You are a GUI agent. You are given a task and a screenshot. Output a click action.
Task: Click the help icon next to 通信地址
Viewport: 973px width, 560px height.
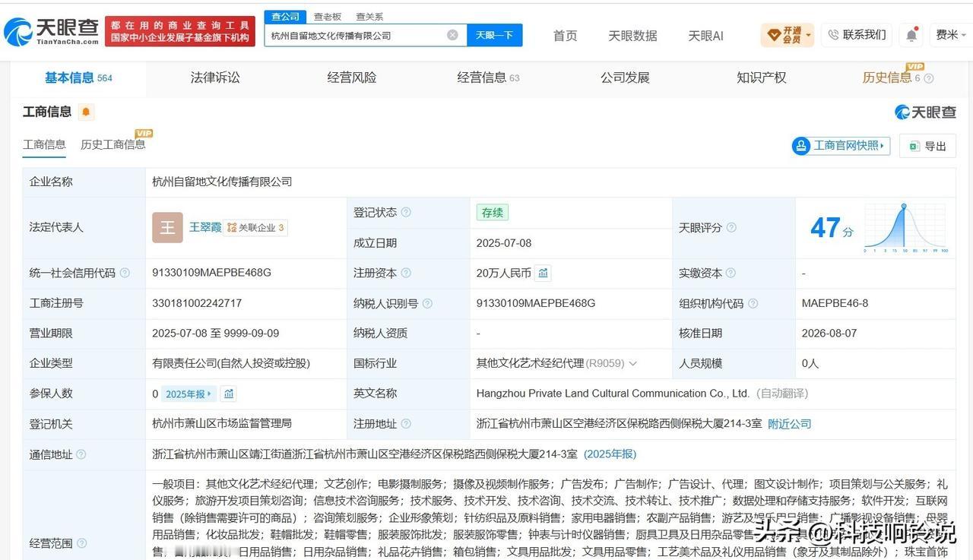(x=81, y=454)
